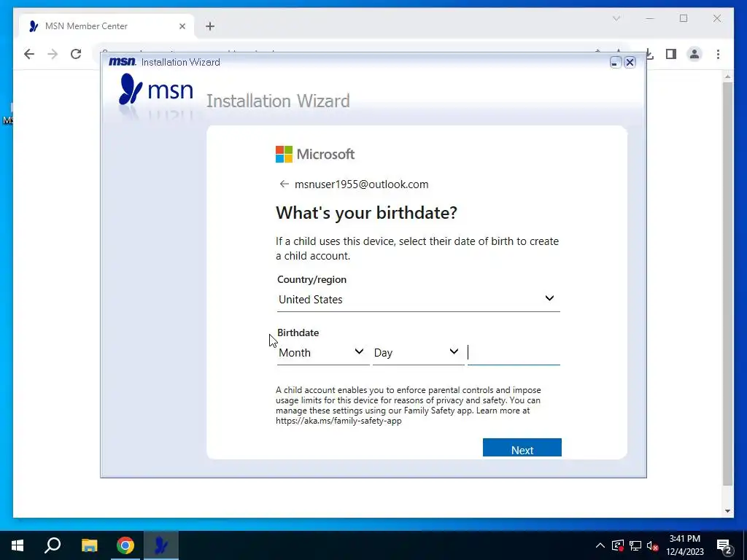This screenshot has height=560, width=747.
Task: Open the Country/region dropdown showing United States
Action: [418, 299]
